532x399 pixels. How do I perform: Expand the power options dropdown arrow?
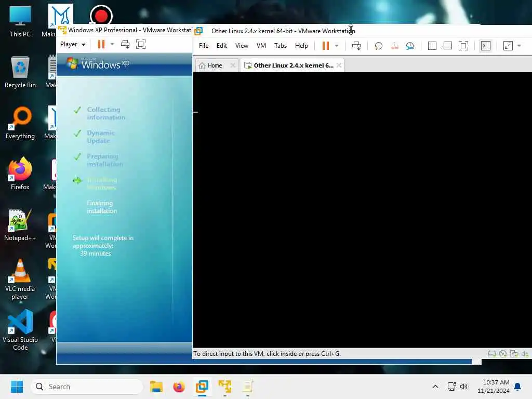pyautogui.click(x=337, y=46)
